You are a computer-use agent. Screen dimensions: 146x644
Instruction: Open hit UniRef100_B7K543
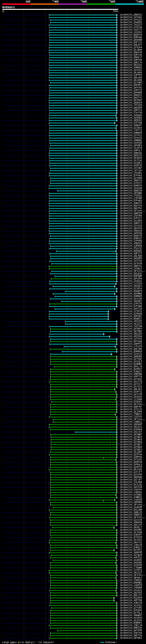[131, 610]
